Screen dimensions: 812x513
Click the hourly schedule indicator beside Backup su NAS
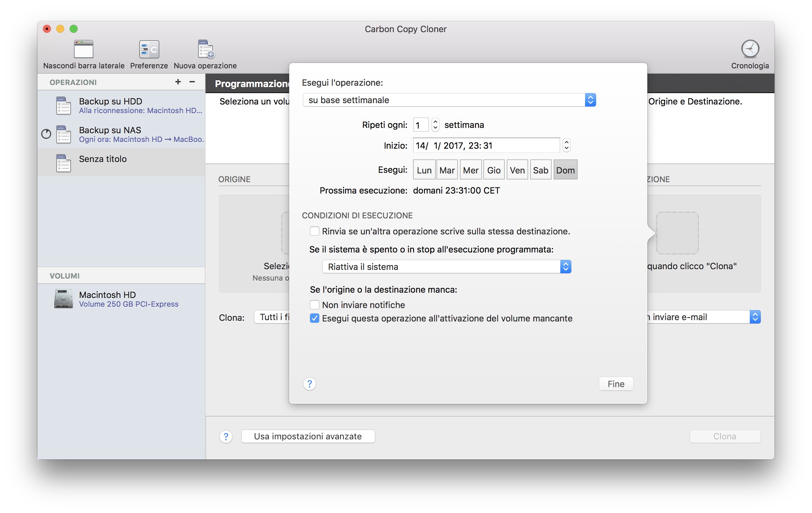[46, 134]
